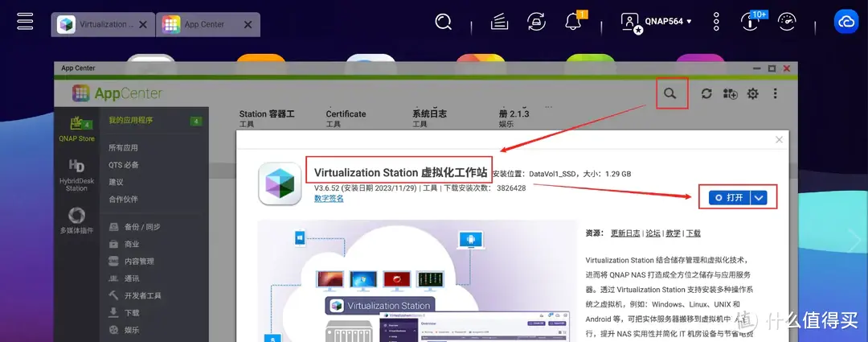The height and width of the screenshot is (342, 868).
Task: Open the external devices icon
Action: (x=536, y=23)
